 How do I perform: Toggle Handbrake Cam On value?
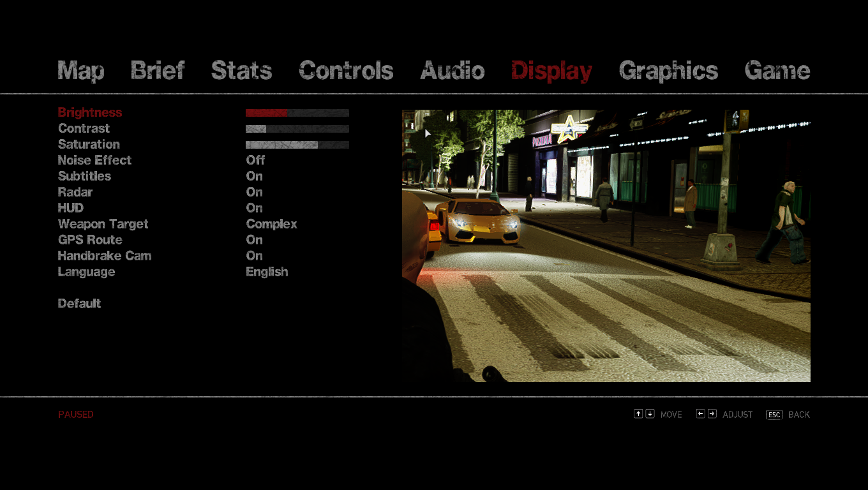coord(255,256)
